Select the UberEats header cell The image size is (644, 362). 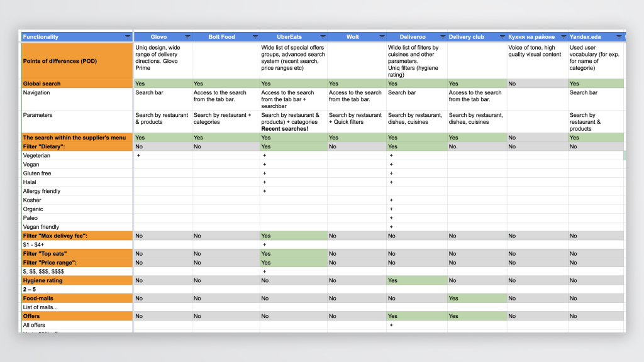click(293, 37)
